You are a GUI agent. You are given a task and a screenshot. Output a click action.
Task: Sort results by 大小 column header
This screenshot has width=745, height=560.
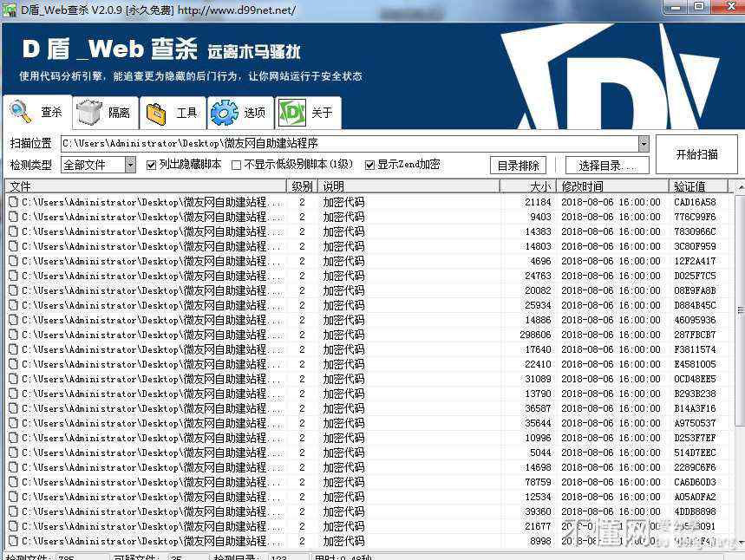[x=526, y=186]
